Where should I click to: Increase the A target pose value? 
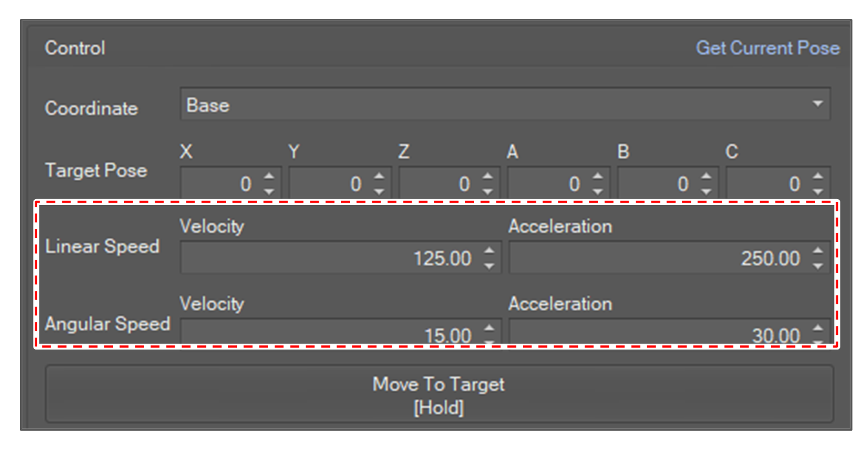[597, 176]
